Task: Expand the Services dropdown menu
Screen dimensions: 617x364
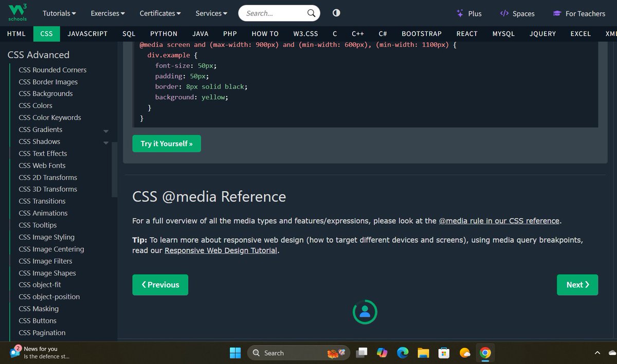Action: (x=212, y=13)
